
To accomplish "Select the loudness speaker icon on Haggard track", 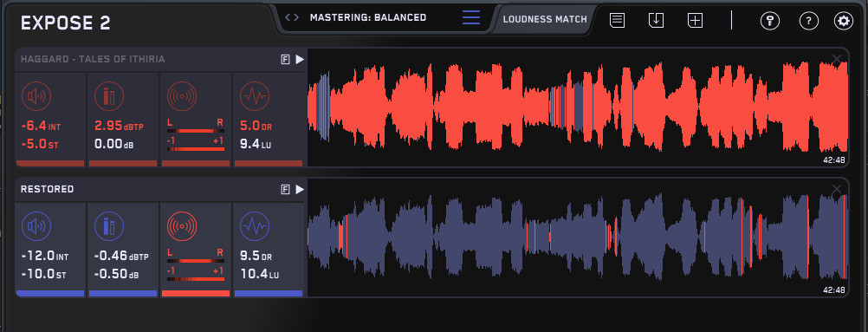I will (x=36, y=96).
